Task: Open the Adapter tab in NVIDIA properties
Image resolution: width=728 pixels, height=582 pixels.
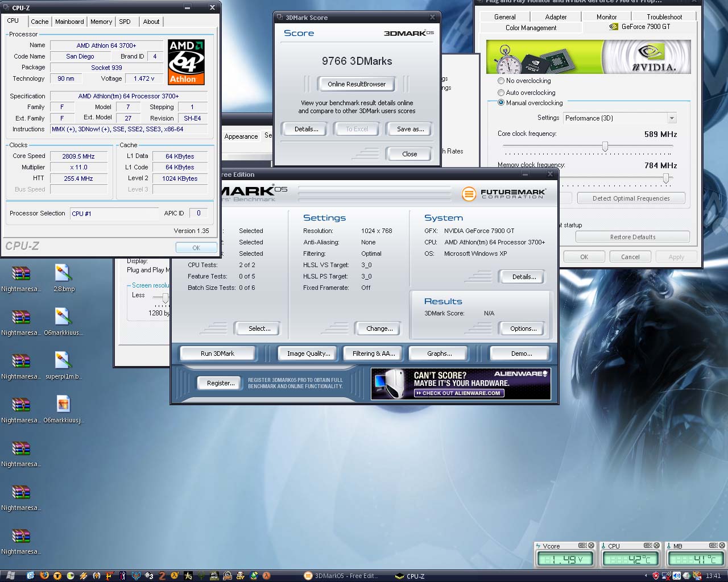Action: tap(556, 17)
